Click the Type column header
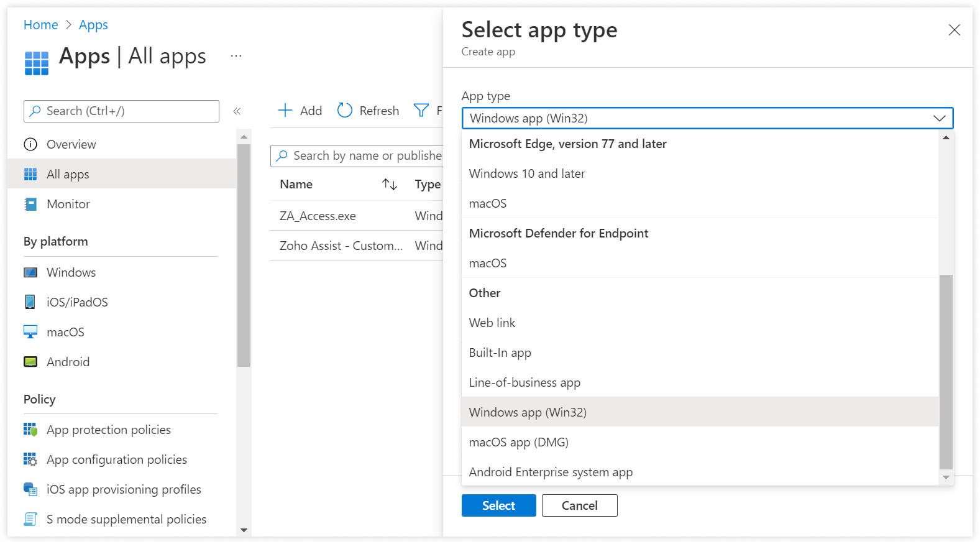The height and width of the screenshot is (544, 980). pyautogui.click(x=428, y=185)
